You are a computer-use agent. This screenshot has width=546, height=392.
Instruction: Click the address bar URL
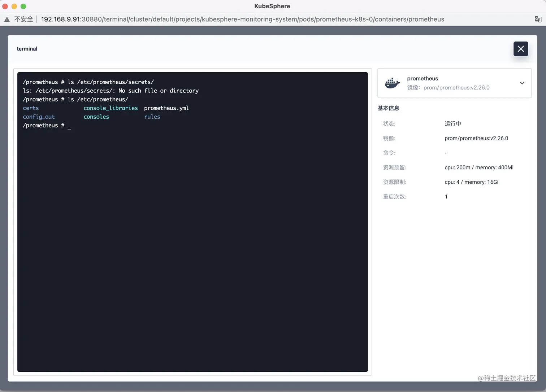(243, 19)
